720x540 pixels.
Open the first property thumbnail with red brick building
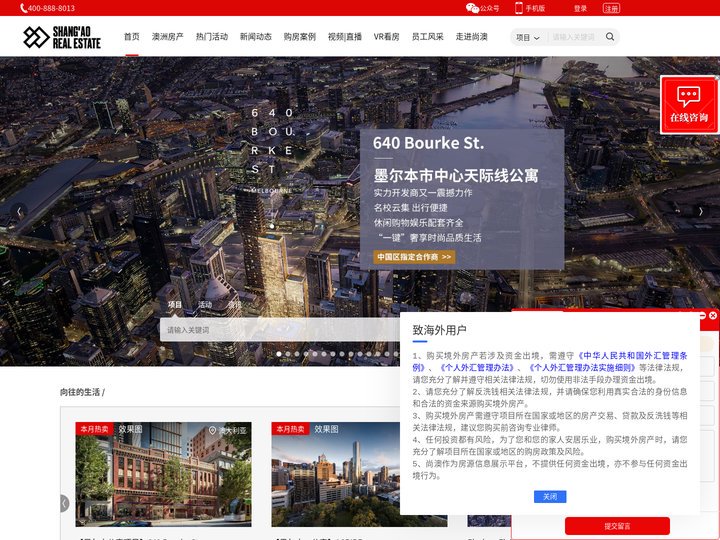click(163, 474)
